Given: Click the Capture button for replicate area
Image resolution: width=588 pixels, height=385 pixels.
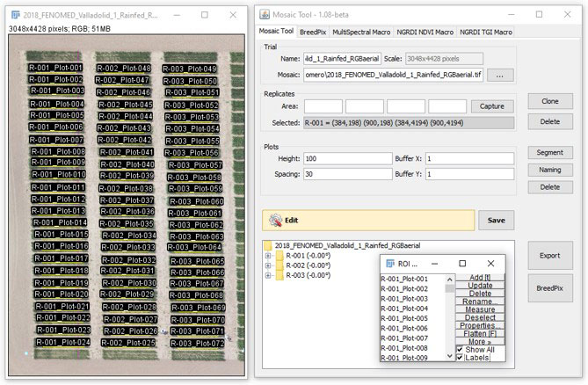Looking at the screenshot, I should click(x=491, y=106).
